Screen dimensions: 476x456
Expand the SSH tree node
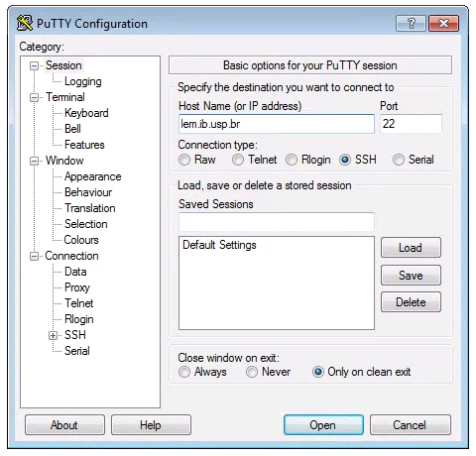[53, 335]
